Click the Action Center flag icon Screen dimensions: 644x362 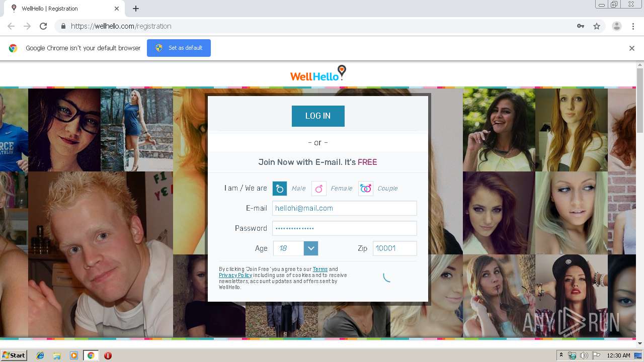(x=596, y=355)
